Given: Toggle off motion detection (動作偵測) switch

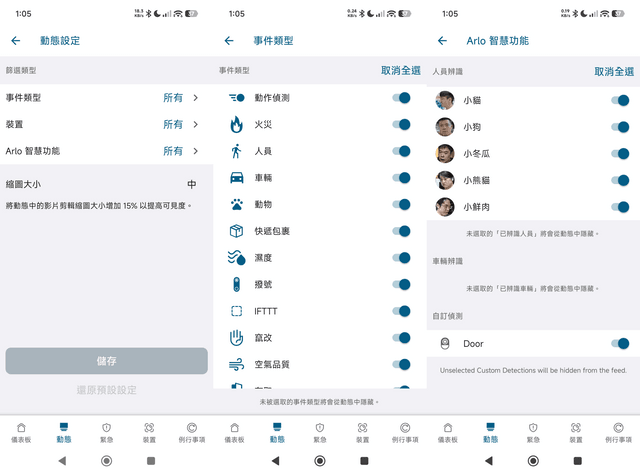Looking at the screenshot, I should [x=401, y=98].
